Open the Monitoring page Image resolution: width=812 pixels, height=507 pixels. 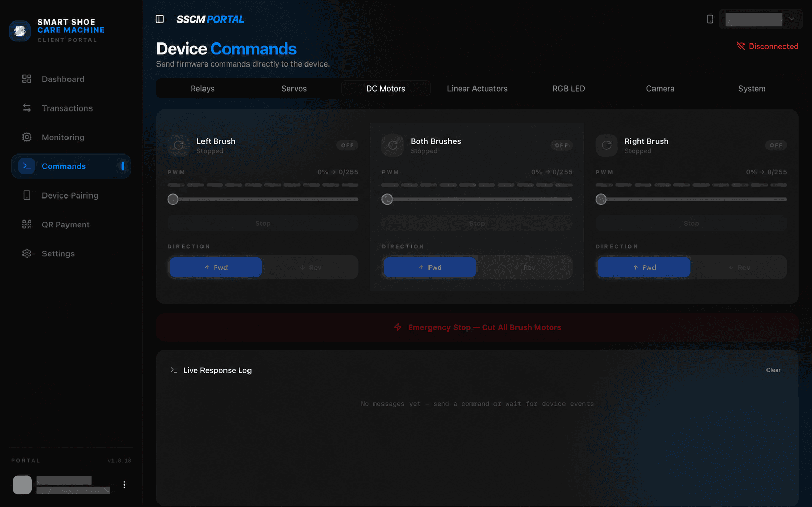click(71, 137)
